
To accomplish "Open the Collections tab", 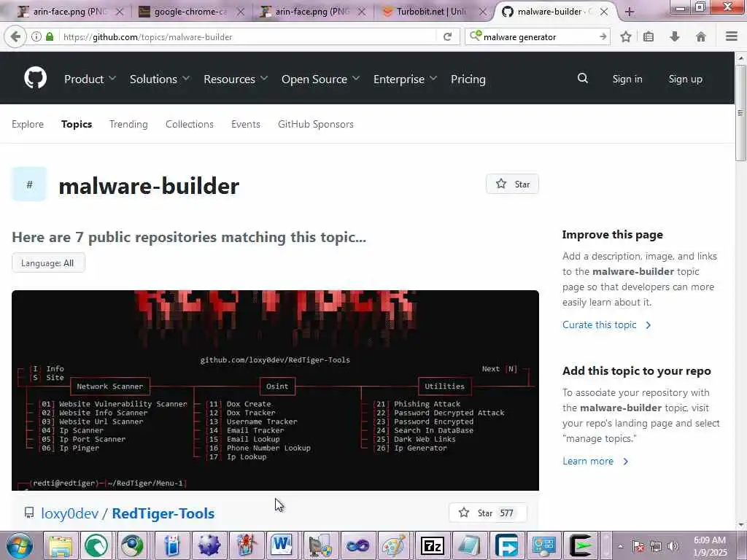I will [189, 124].
